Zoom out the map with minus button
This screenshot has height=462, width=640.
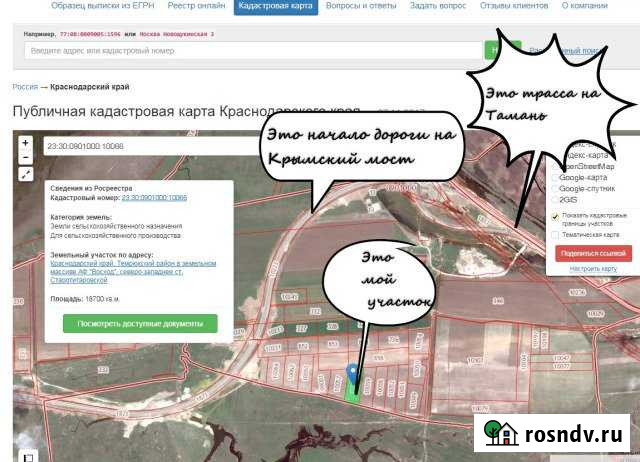(25, 158)
